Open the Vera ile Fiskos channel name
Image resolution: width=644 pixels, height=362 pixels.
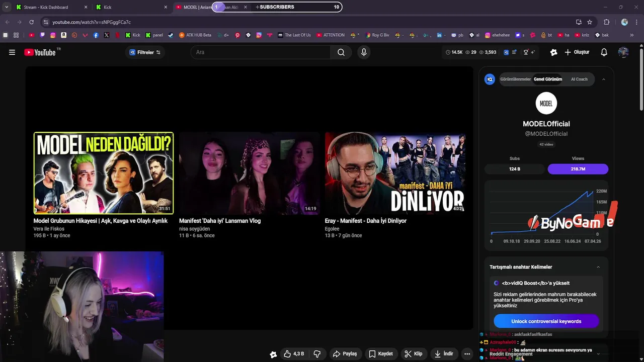(x=49, y=229)
